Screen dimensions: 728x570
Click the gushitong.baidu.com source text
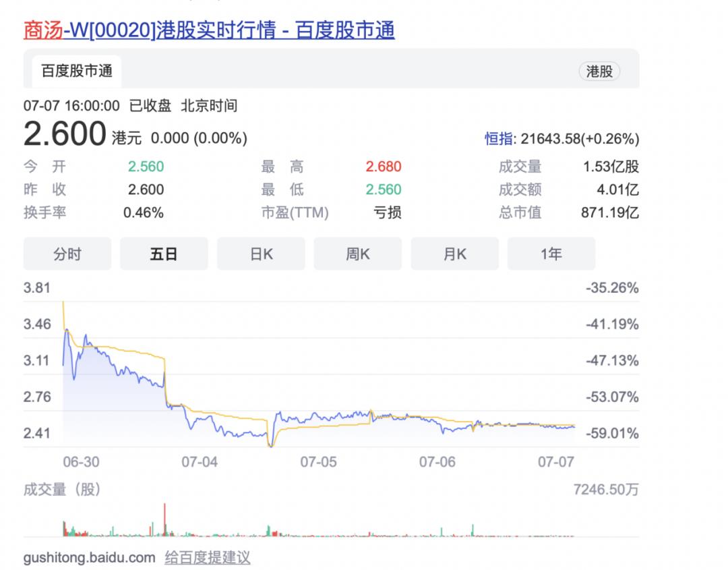point(89,558)
